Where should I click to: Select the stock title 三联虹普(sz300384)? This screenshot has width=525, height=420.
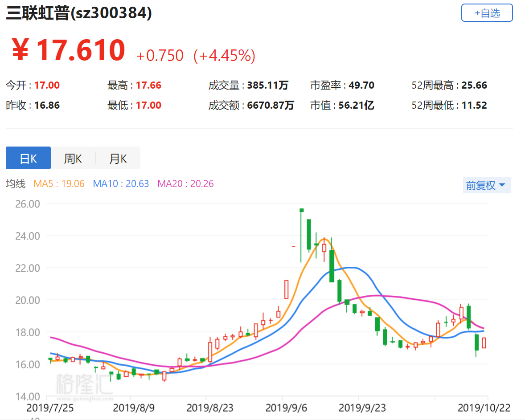tap(79, 13)
